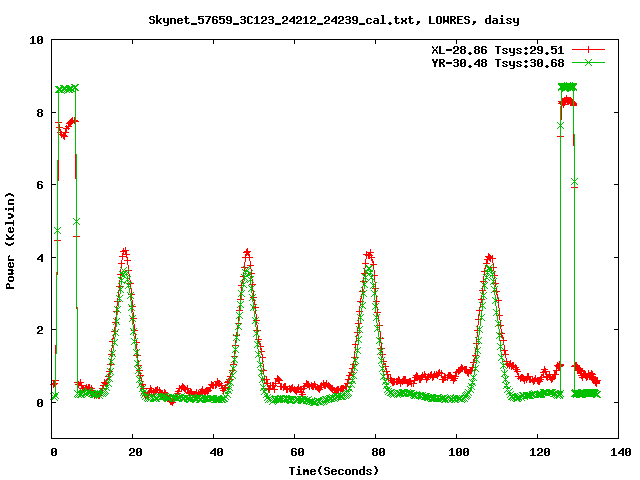Click the x-axis tick label 80

[378, 452]
